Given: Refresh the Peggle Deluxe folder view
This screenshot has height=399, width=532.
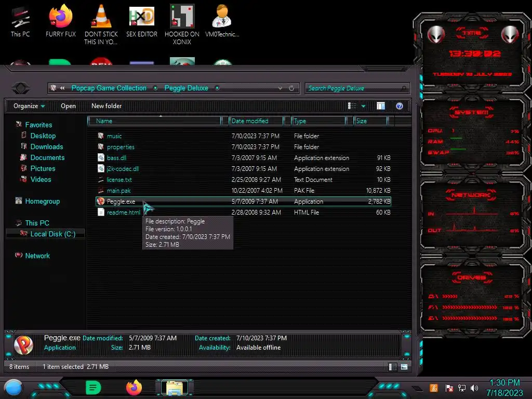Looking at the screenshot, I should tap(291, 88).
